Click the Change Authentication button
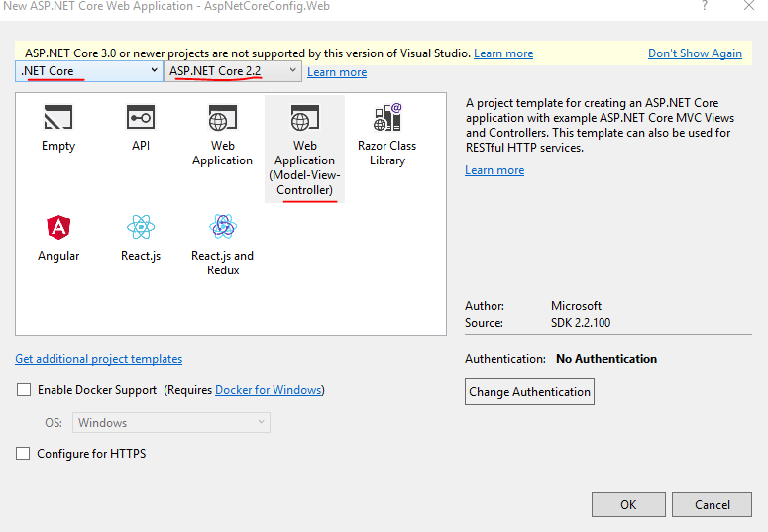The width and height of the screenshot is (768, 532). tap(529, 392)
